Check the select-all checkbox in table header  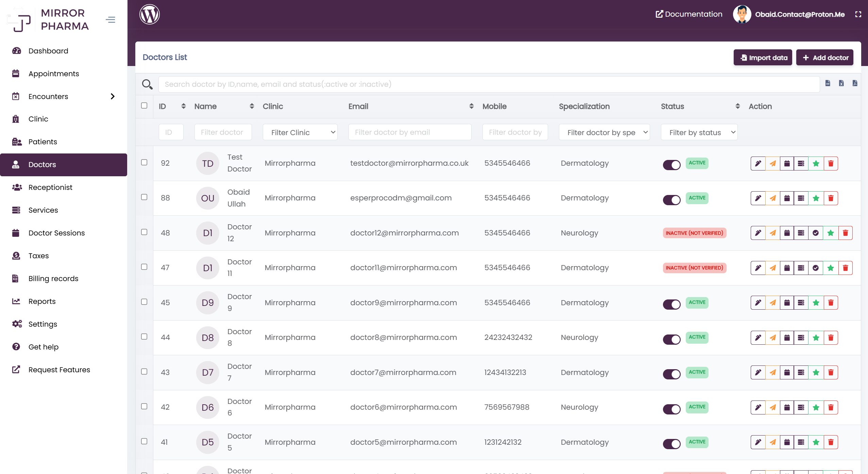[144, 106]
